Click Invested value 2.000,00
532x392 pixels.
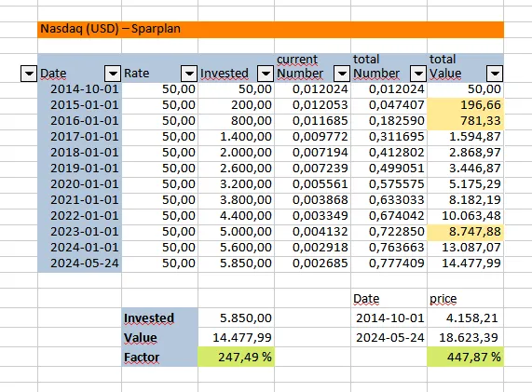tap(236, 153)
